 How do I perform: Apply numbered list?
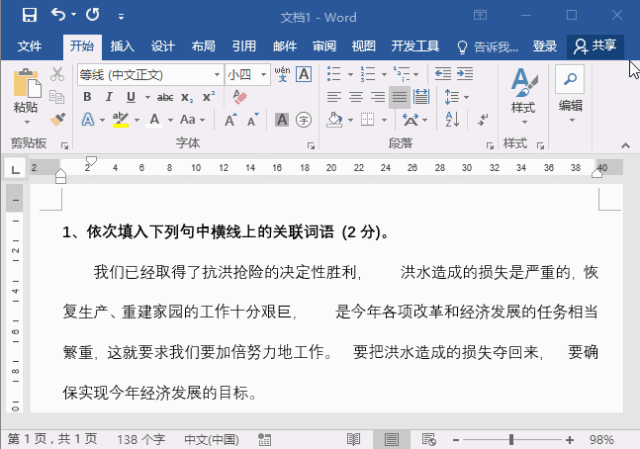click(x=368, y=74)
